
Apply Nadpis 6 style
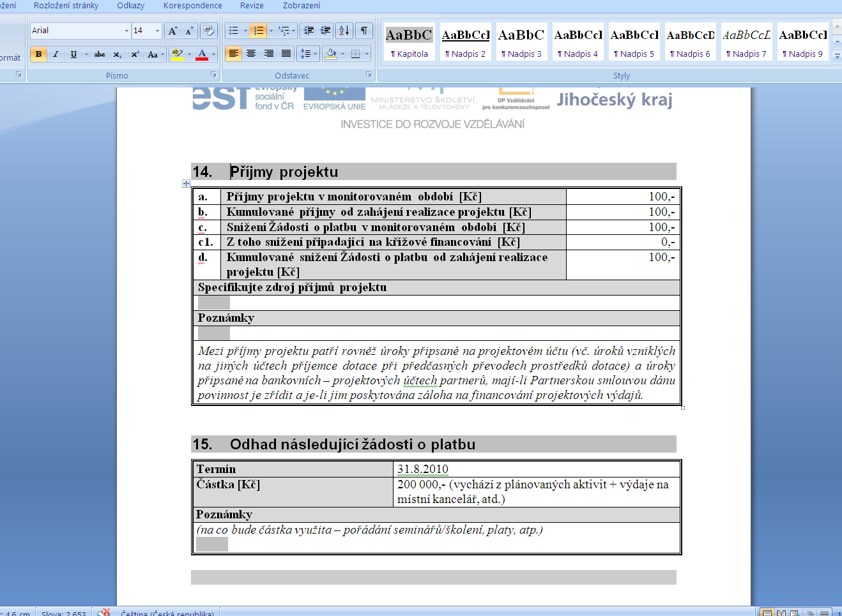691,42
